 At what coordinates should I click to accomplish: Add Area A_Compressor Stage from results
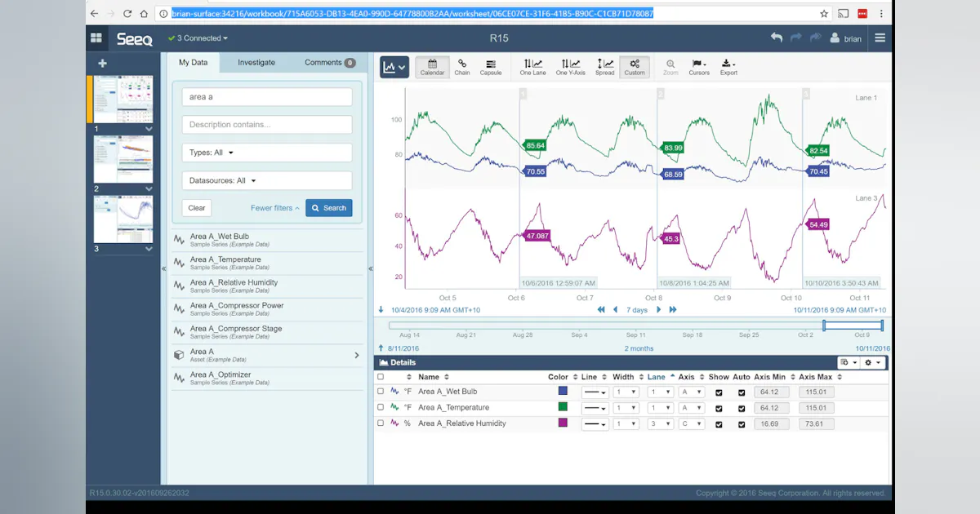[267, 332]
